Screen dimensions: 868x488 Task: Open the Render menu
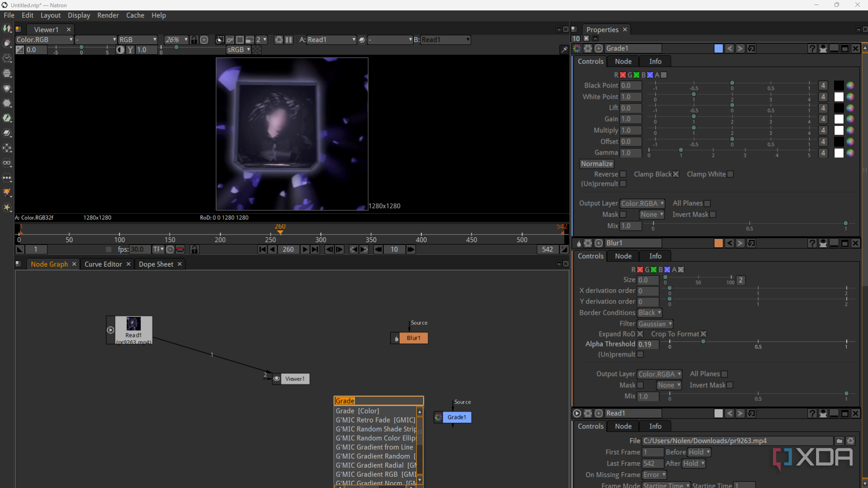[x=108, y=15]
